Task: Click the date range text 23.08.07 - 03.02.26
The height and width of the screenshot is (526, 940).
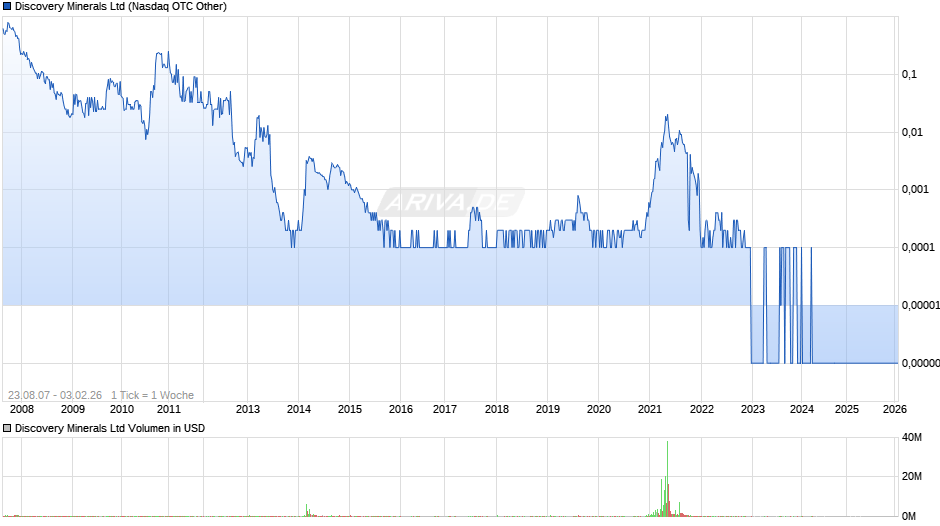Action: (x=55, y=395)
